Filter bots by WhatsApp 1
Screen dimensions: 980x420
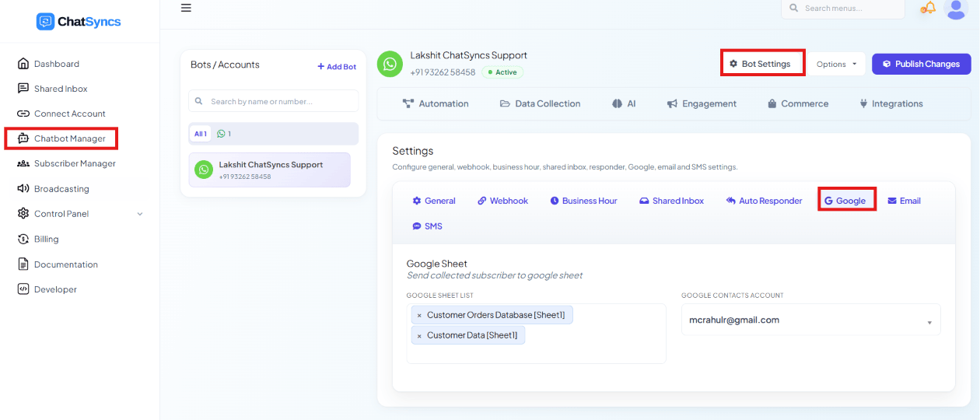click(224, 134)
